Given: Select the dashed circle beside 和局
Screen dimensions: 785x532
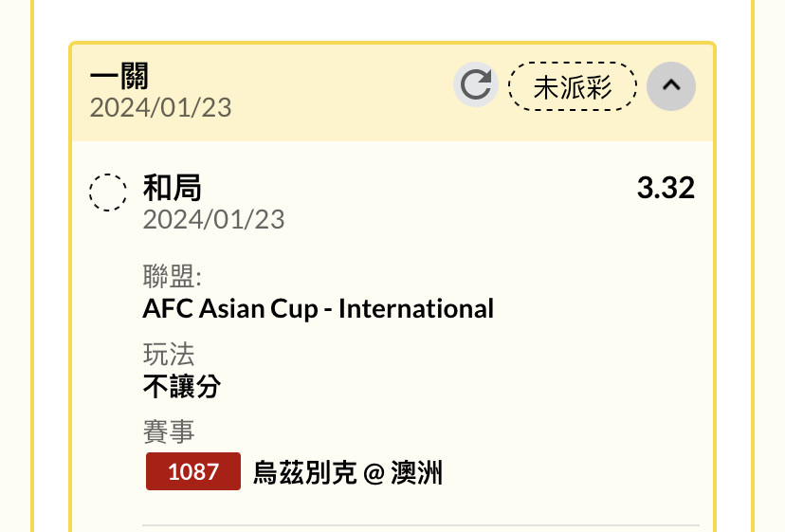Looking at the screenshot, I should coord(108,193).
